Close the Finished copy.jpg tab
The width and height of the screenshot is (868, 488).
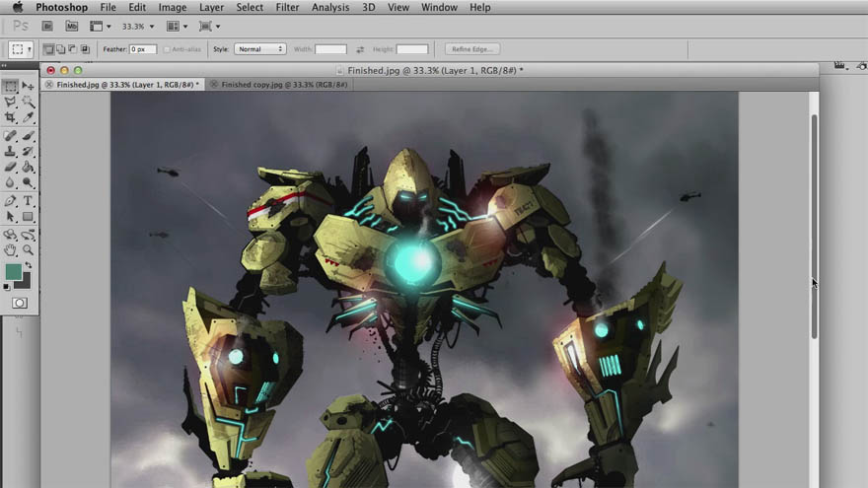[214, 85]
